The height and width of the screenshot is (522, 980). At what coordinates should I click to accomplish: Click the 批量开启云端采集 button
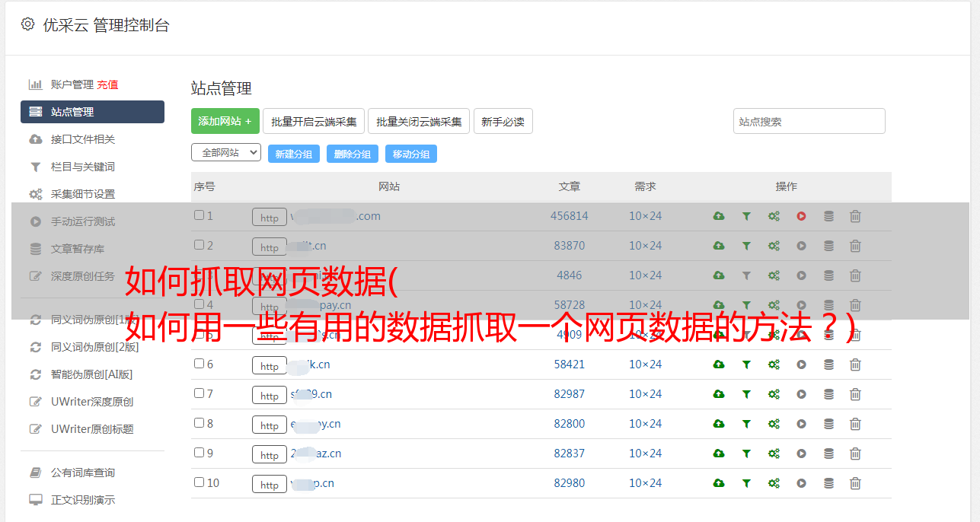(314, 121)
